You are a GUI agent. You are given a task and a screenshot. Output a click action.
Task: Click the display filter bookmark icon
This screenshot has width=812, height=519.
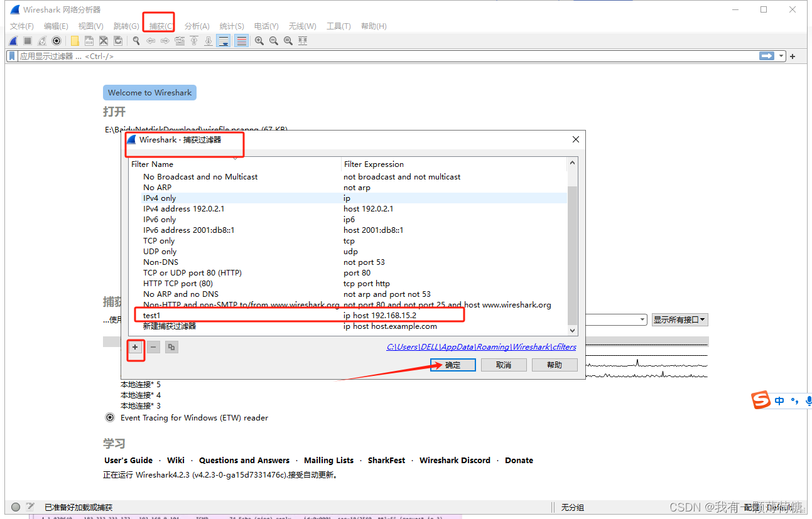click(12, 56)
